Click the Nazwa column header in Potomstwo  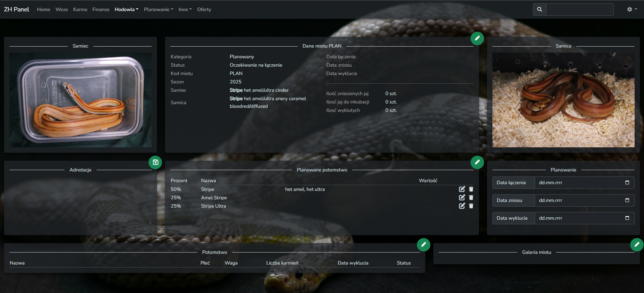coord(17,263)
